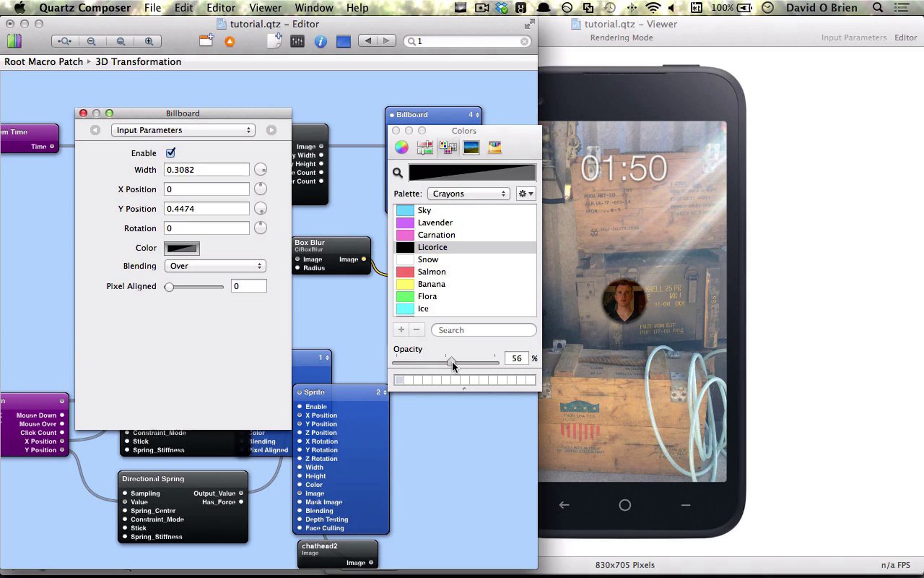Click Input Parameters in the Viewer toolbar
Viewport: 924px width, 578px height.
click(x=854, y=38)
